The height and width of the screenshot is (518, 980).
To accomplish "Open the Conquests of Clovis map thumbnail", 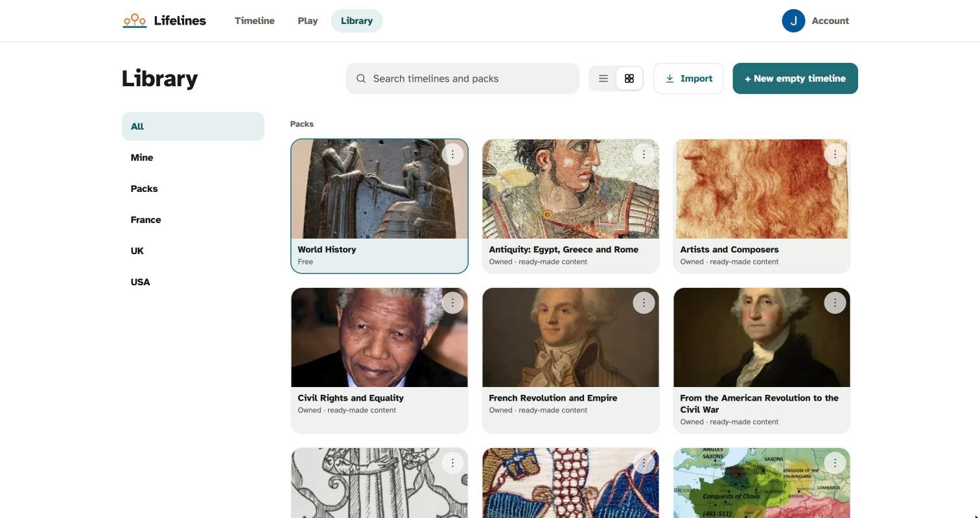I will (762, 483).
